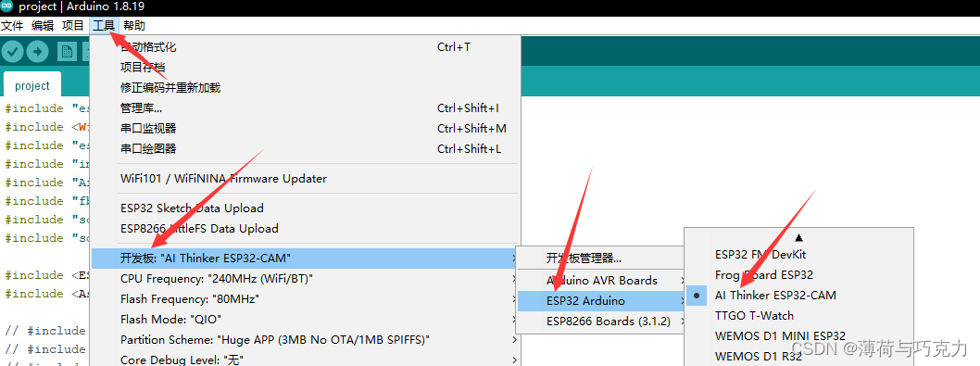The width and height of the screenshot is (980, 366).
Task: Open the 工具 menu in menu bar
Action: click(104, 26)
